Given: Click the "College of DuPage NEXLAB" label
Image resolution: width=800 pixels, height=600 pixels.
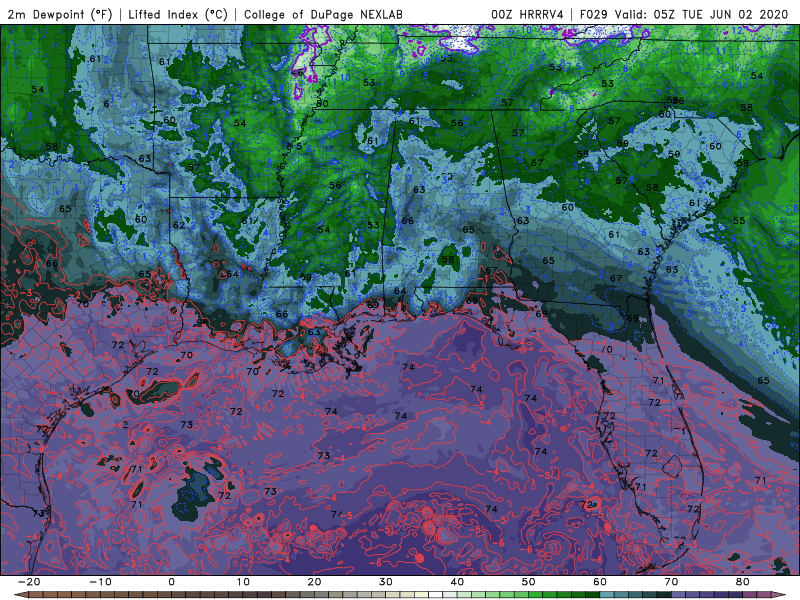Looking at the screenshot, I should 323,14.
